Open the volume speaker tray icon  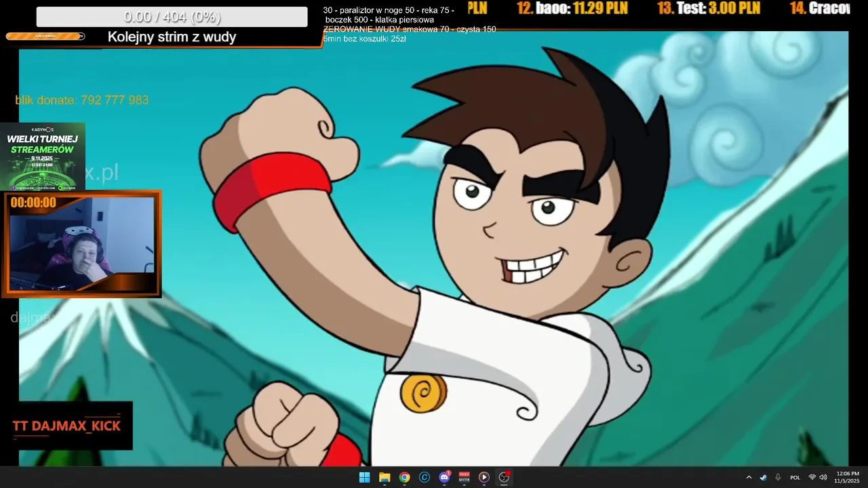point(823,477)
